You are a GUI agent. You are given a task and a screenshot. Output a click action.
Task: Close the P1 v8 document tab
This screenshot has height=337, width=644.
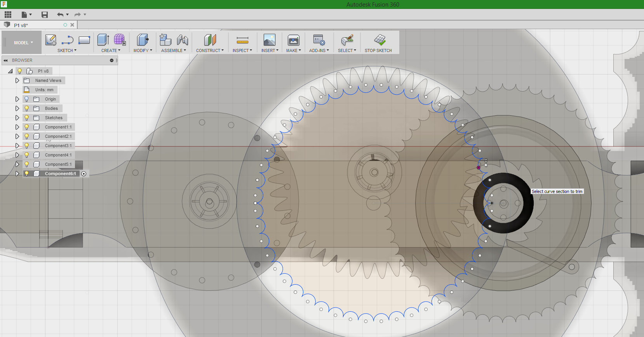tap(72, 25)
